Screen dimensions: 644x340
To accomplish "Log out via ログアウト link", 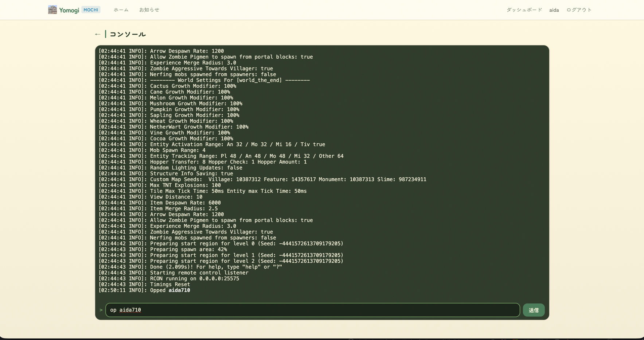I will click(x=579, y=10).
